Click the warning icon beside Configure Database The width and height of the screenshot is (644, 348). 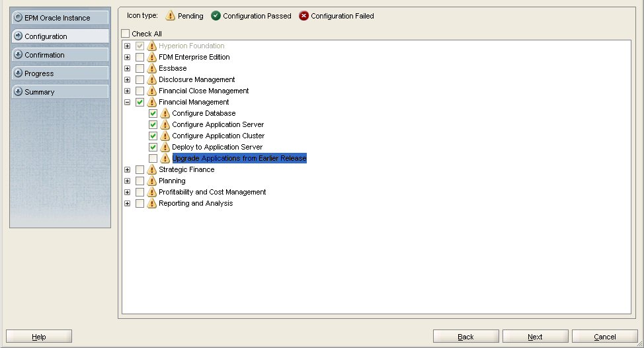[165, 113]
